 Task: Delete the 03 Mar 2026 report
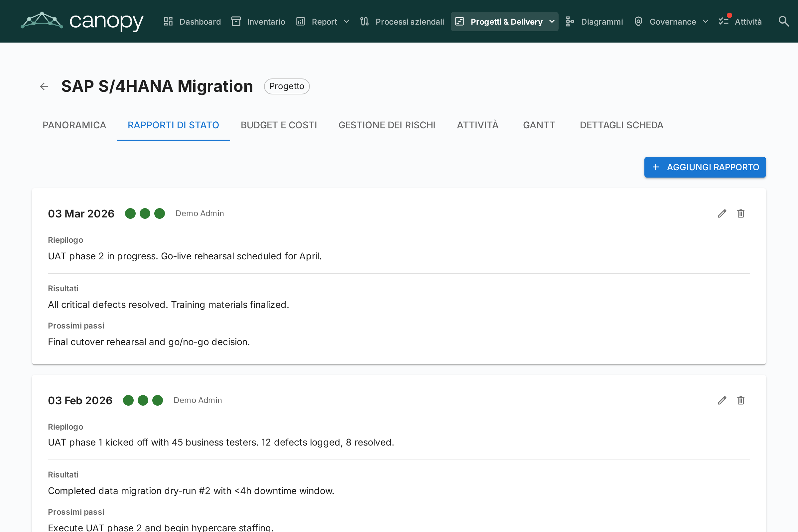tap(741, 213)
